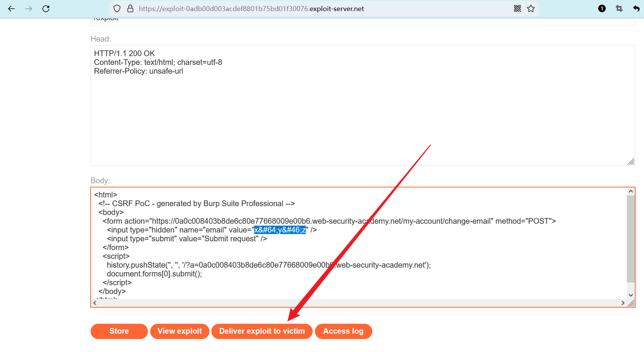Bookmark this page with the star icon

coord(531,8)
